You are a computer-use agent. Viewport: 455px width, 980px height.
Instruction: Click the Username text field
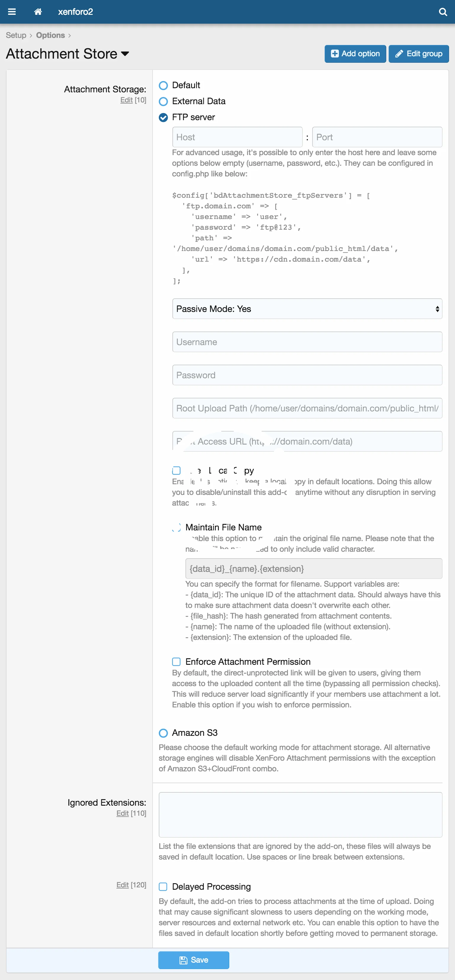307,342
